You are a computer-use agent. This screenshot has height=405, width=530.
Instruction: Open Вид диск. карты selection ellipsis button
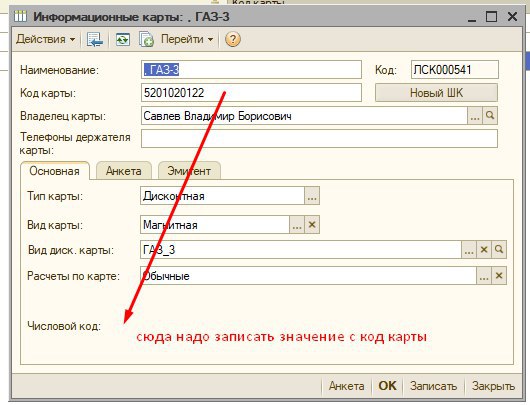[469, 250]
